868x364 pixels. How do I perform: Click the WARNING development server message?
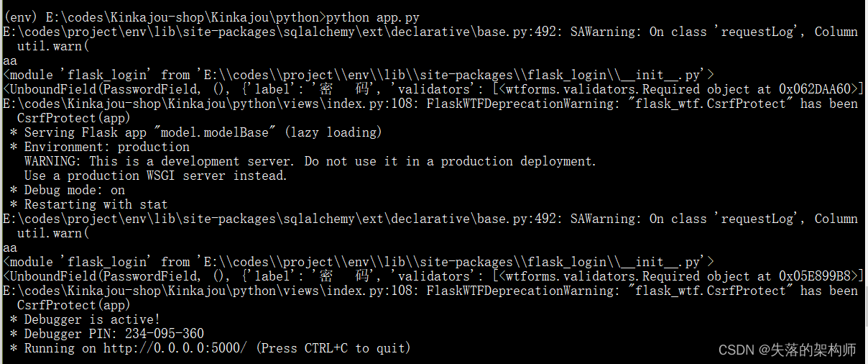pos(310,161)
